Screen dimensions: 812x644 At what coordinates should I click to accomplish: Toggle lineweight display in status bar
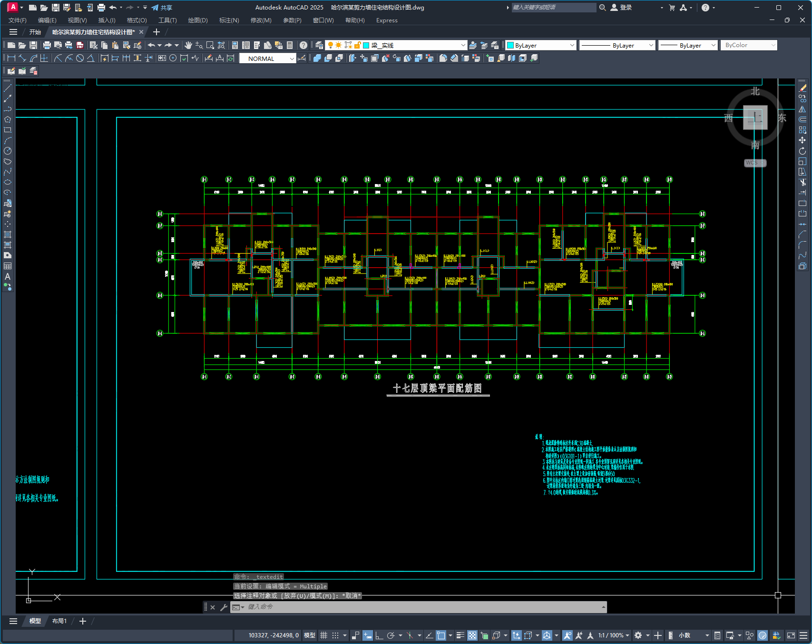pyautogui.click(x=460, y=635)
